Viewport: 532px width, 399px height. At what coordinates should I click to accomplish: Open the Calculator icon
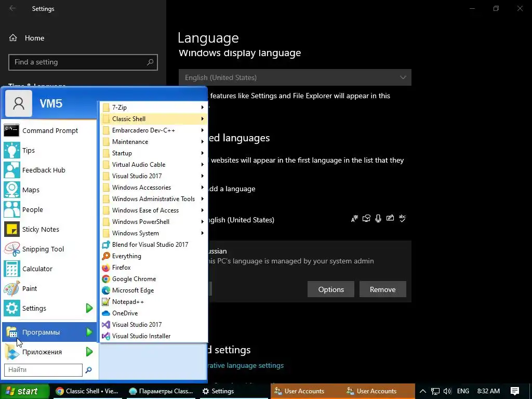click(x=12, y=269)
